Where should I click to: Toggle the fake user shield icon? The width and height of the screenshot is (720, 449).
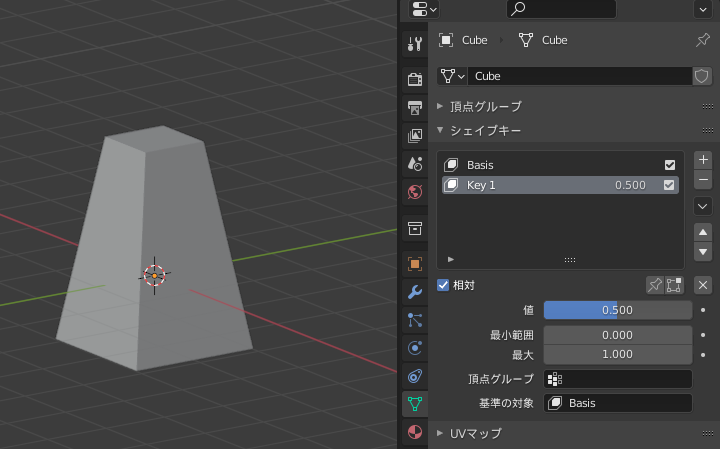702,76
